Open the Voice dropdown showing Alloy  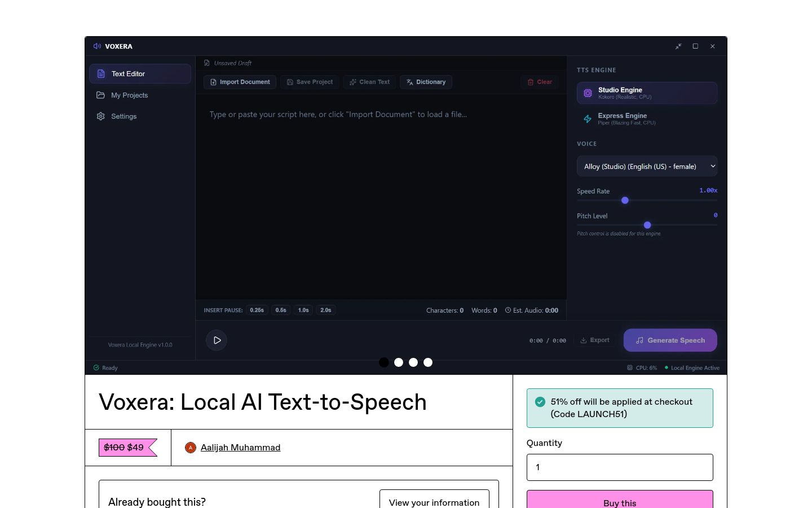click(x=647, y=167)
